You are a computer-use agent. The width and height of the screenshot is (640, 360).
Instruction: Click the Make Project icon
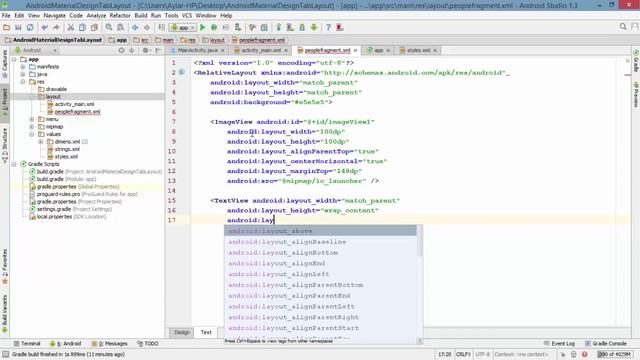162,27
